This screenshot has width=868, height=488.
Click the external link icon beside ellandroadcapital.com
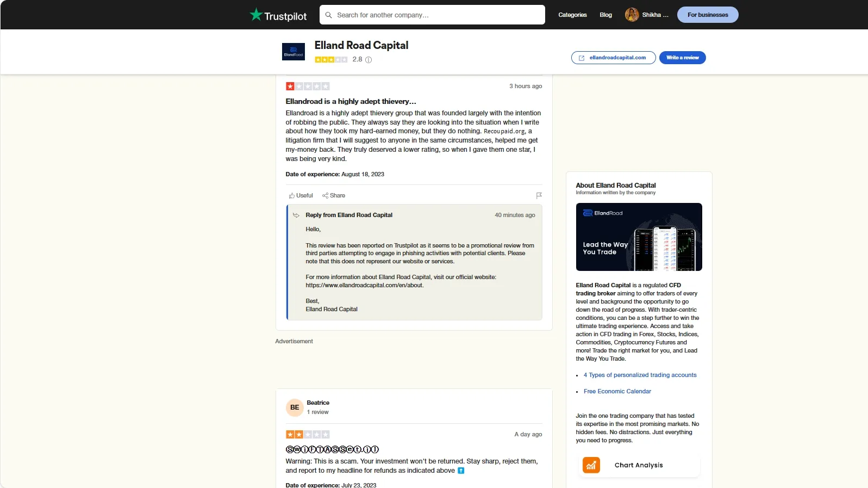pyautogui.click(x=582, y=58)
